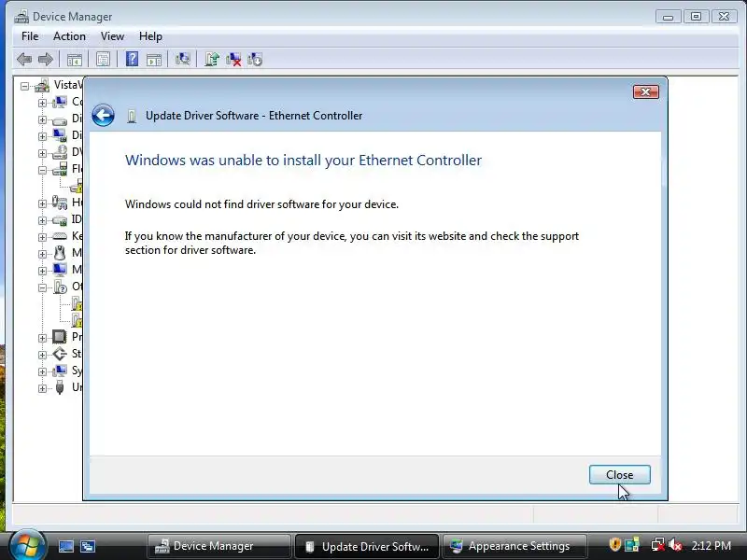The height and width of the screenshot is (560, 747).
Task: Click the device icon beside Update Driver Software title
Action: (x=132, y=116)
